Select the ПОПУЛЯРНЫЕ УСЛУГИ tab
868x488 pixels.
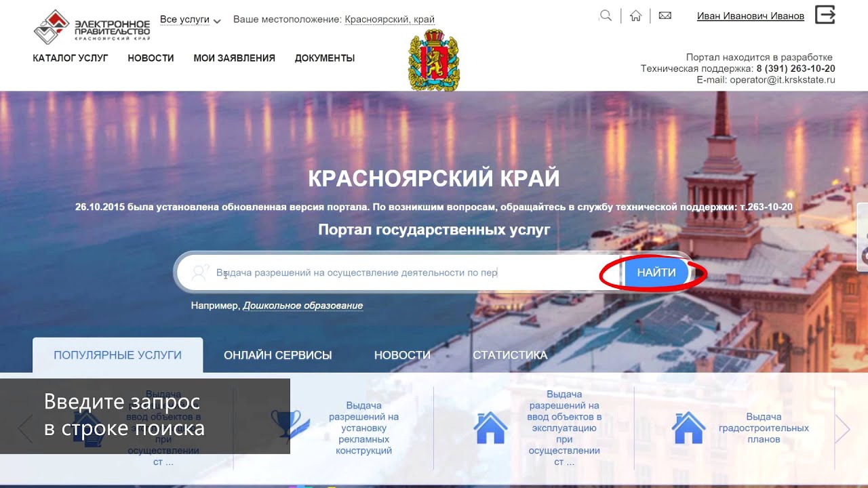(118, 355)
